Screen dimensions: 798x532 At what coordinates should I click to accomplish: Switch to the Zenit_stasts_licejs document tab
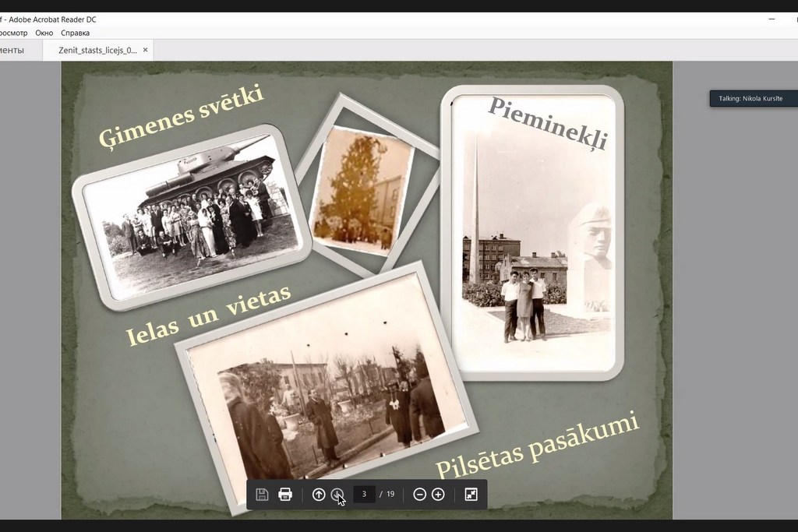97,50
